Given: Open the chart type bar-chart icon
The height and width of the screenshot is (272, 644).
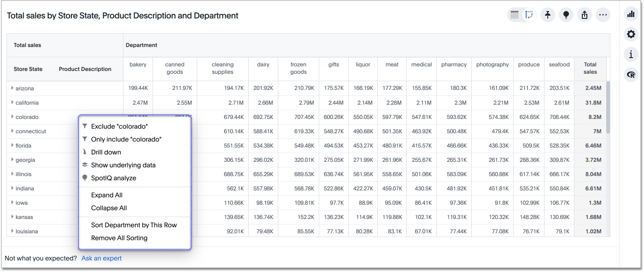Looking at the screenshot, I should coord(631,14).
